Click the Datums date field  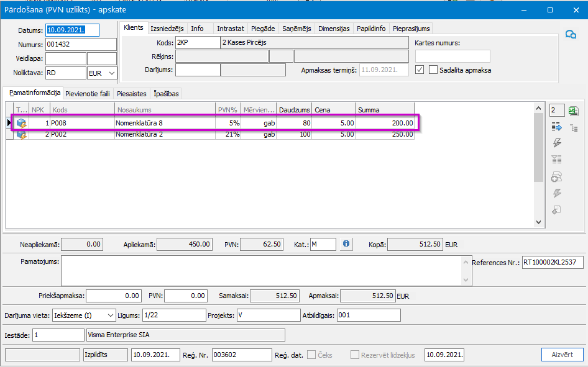72,30
